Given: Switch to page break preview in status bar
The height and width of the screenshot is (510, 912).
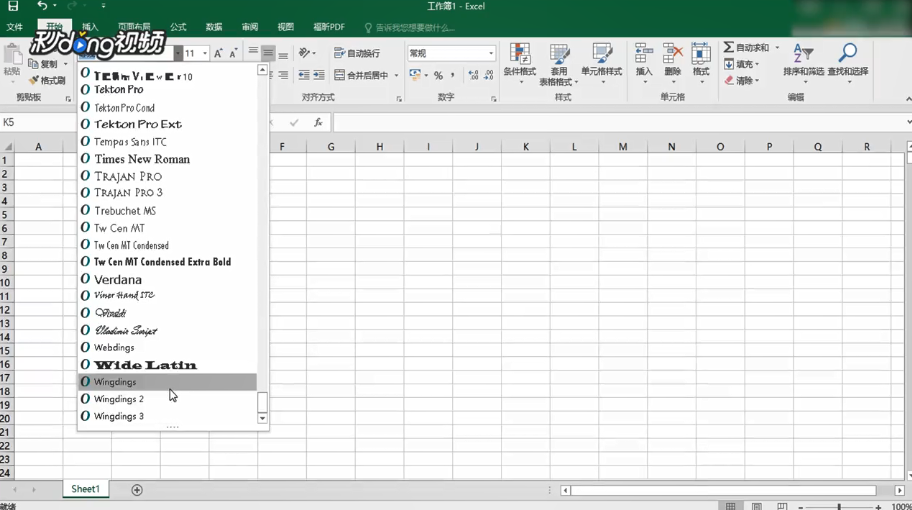Looking at the screenshot, I should coord(782,507).
